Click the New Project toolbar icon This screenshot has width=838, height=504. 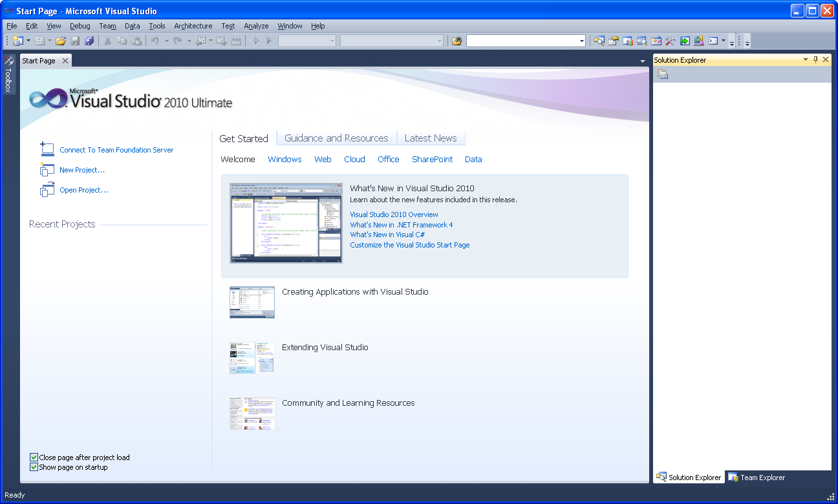(17, 41)
